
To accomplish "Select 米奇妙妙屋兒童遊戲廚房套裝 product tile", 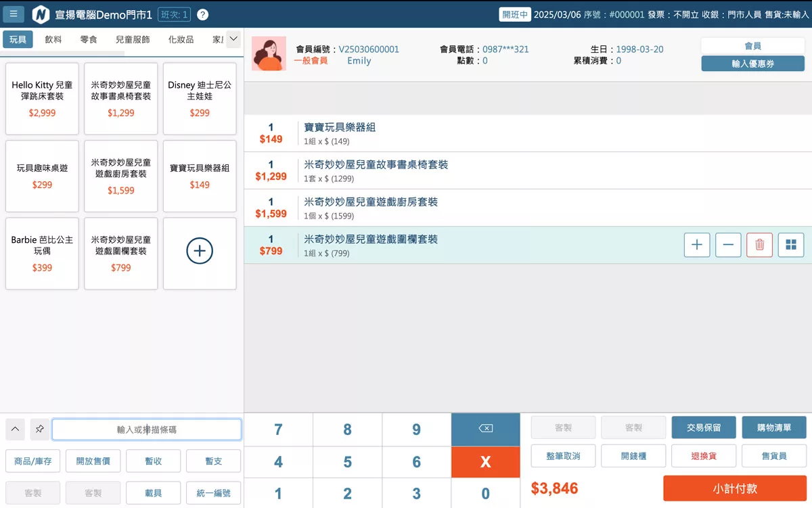I will click(120, 176).
